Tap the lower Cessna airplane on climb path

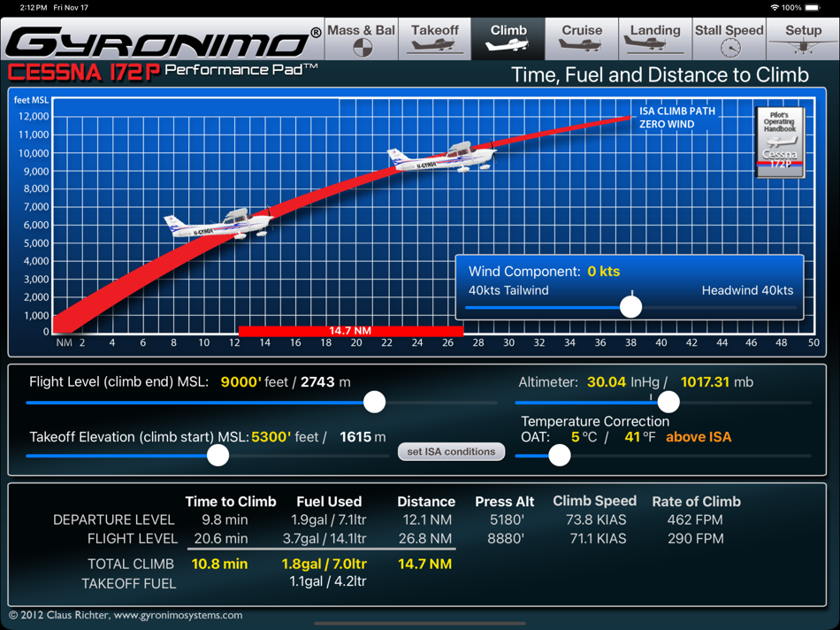218,224
